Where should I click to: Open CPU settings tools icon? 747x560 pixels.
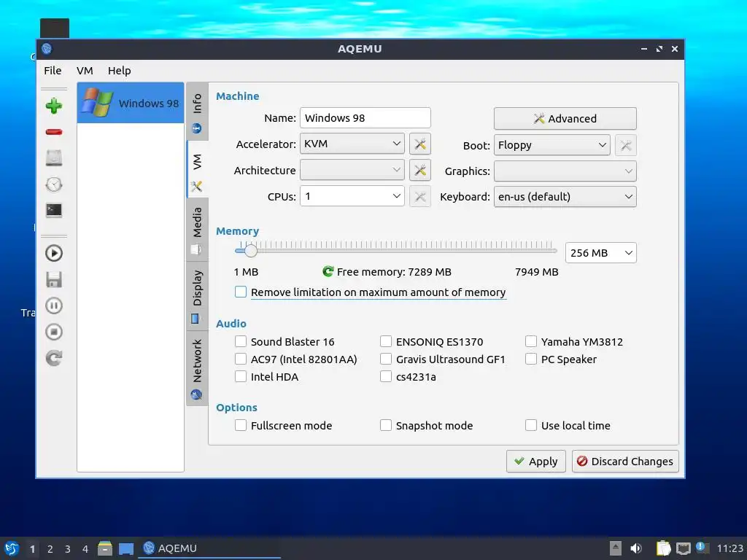pos(419,196)
